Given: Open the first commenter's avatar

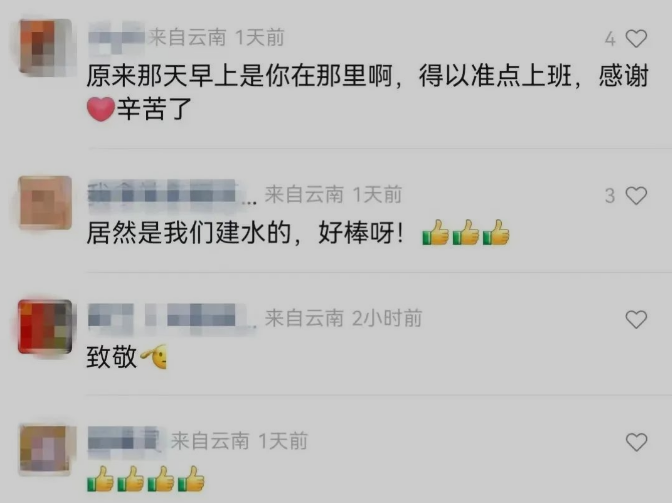Looking at the screenshot, I should pos(45,46).
